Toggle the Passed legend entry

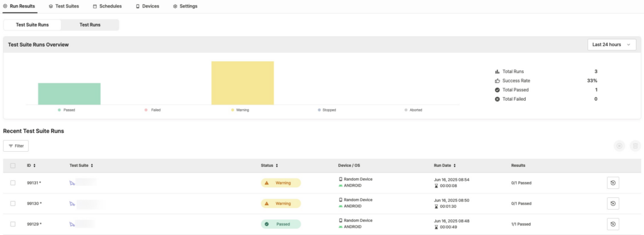[67, 110]
